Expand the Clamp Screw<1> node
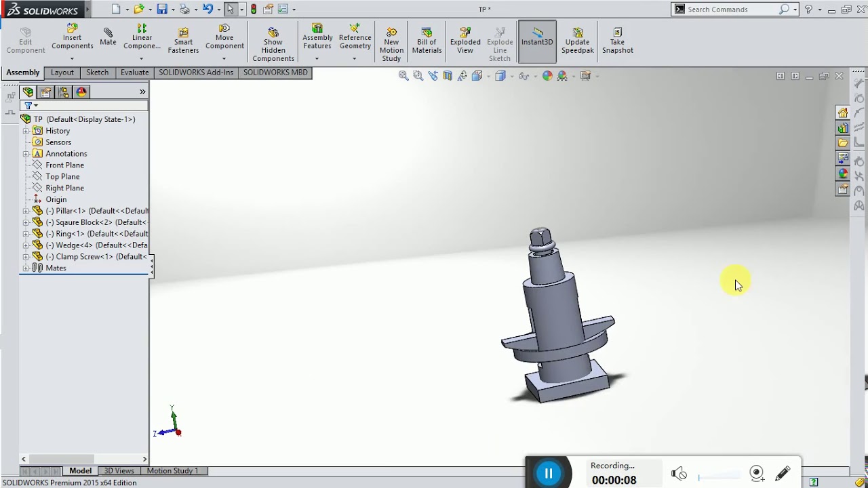 click(26, 257)
